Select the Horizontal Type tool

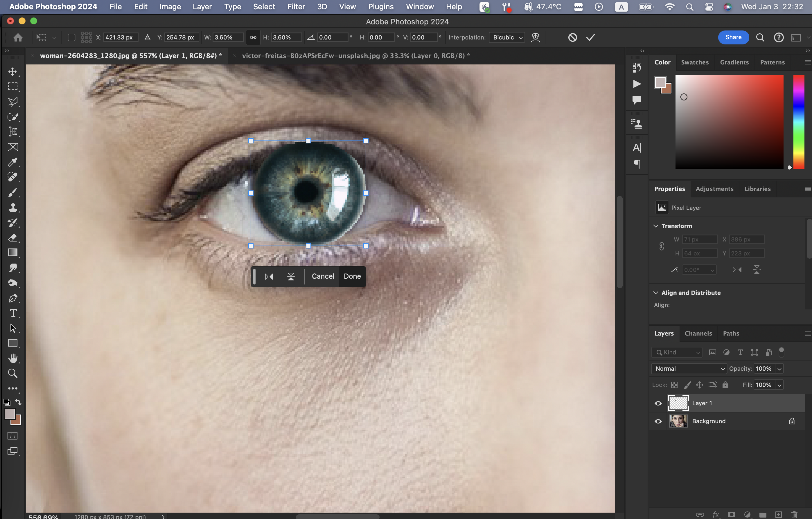(x=13, y=313)
